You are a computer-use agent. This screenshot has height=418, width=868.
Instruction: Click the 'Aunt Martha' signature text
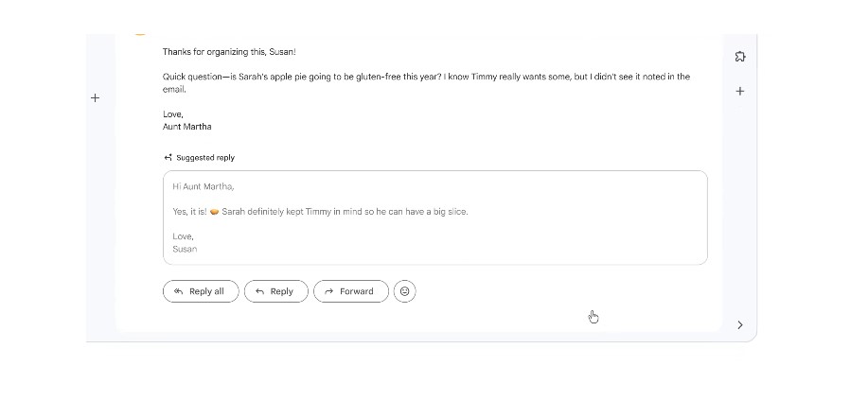click(x=187, y=127)
